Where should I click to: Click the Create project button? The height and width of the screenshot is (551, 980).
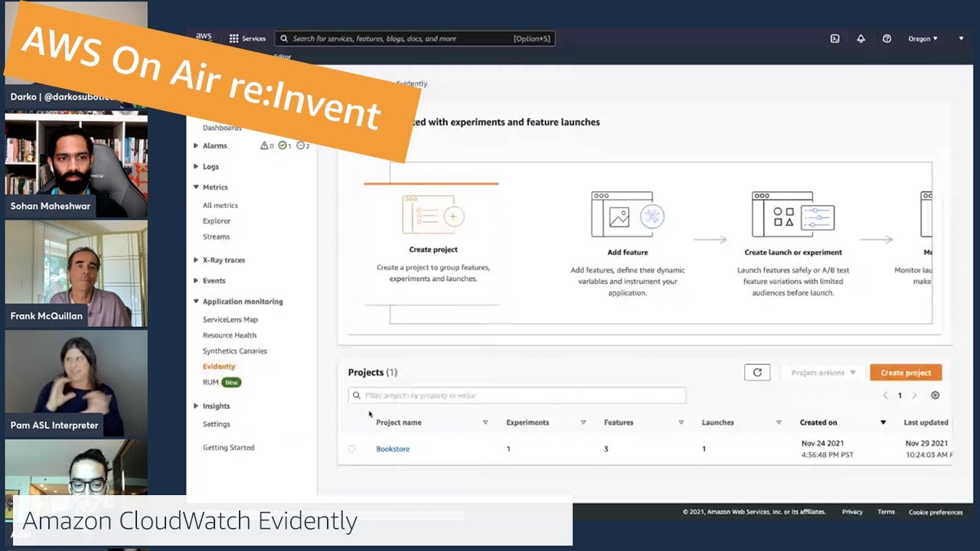(x=906, y=373)
